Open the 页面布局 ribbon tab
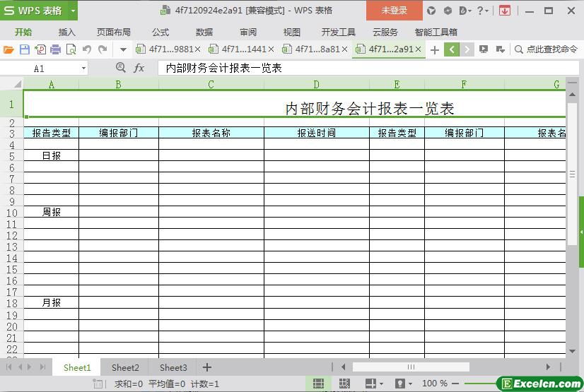This screenshot has width=584, height=392. point(114,32)
